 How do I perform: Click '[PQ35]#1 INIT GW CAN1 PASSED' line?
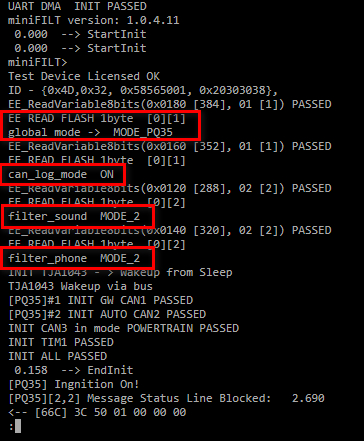click(100, 300)
